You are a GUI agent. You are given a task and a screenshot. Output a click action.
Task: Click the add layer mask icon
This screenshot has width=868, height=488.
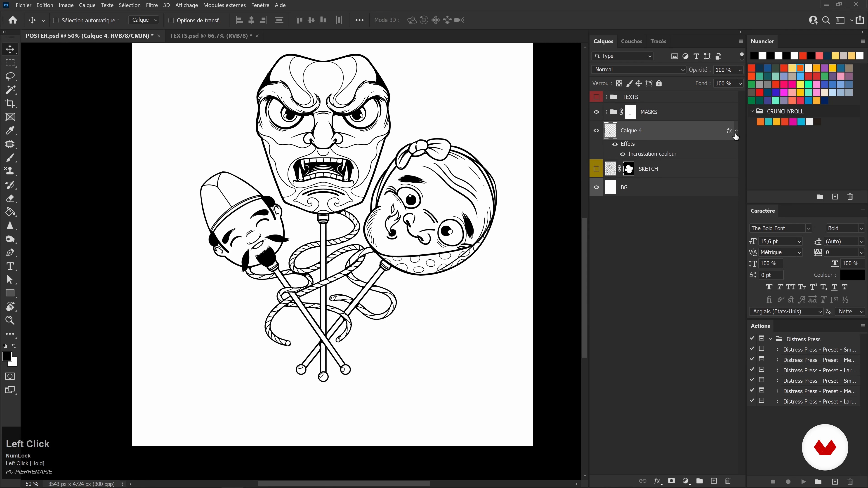coord(671,481)
